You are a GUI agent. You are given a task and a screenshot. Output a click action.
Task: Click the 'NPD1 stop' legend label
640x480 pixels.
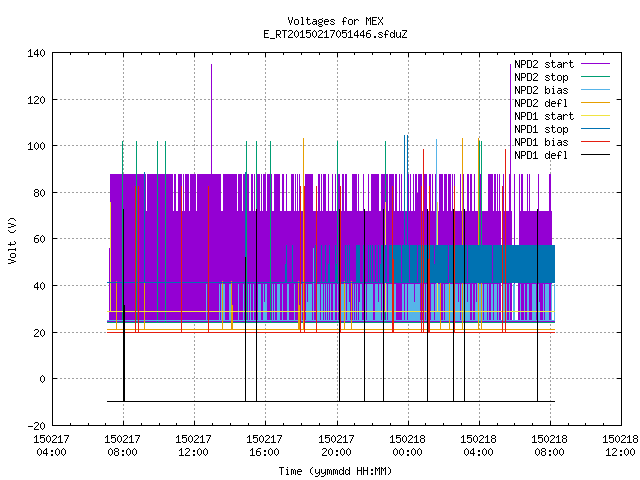[541, 129]
